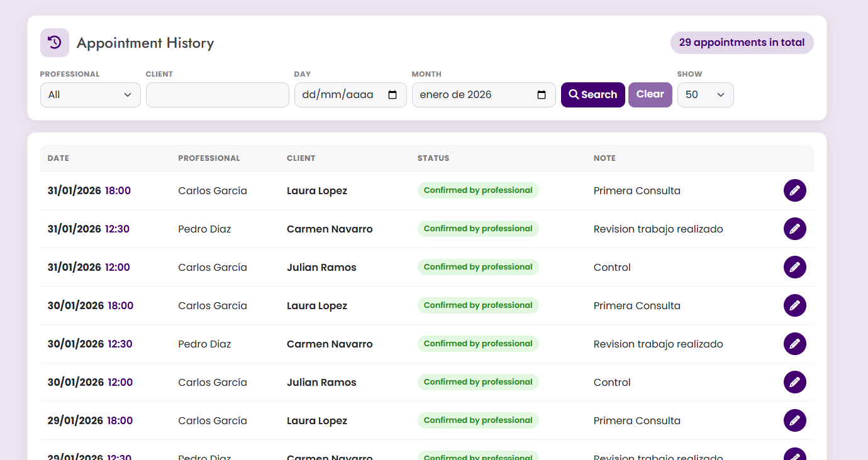Click Carlos García in the 31/01/2026 12:00 row
The height and width of the screenshot is (460, 868).
click(x=213, y=268)
